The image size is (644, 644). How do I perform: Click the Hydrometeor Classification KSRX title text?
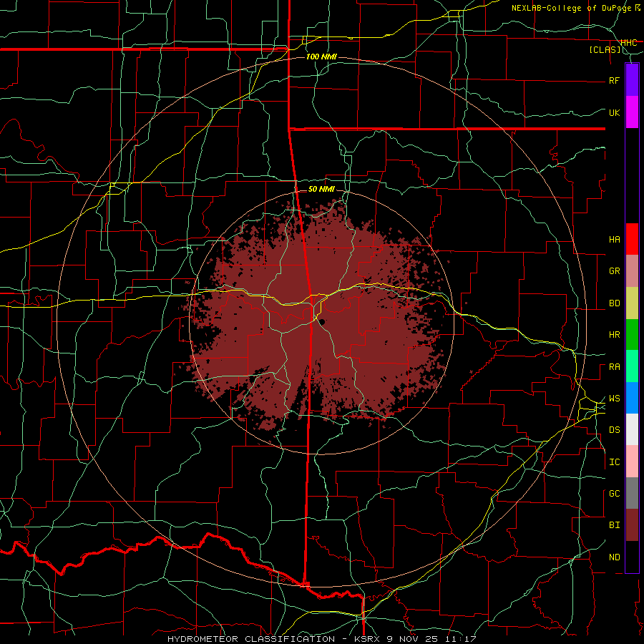click(x=321, y=639)
